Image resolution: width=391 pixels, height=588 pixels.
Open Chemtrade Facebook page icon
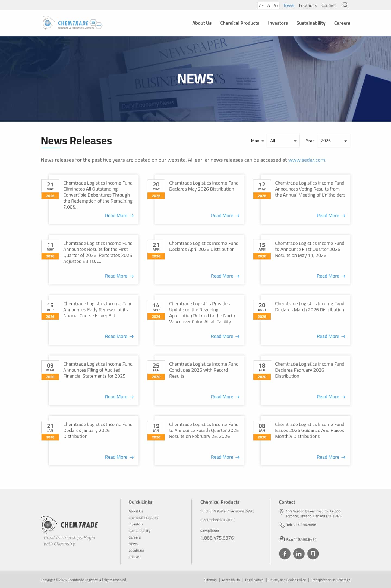coord(285,554)
